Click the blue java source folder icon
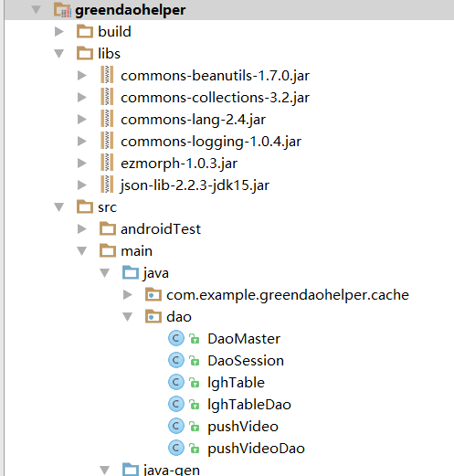Screen dimensions: 454x476 131,272
